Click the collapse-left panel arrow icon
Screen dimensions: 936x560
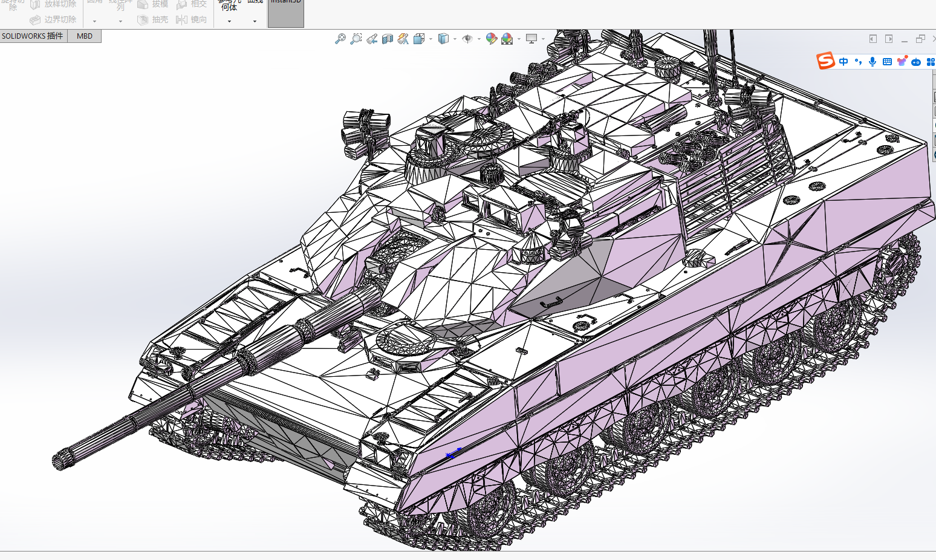(873, 39)
